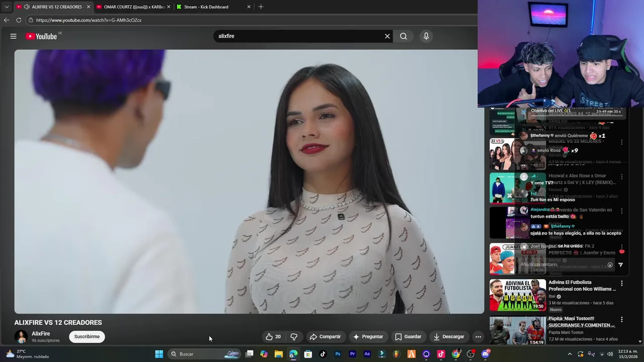Screen dimensions: 644x362
Task: Switch to the ALIXFIRE VS 12 CREADORES tab
Action: (x=52, y=7)
